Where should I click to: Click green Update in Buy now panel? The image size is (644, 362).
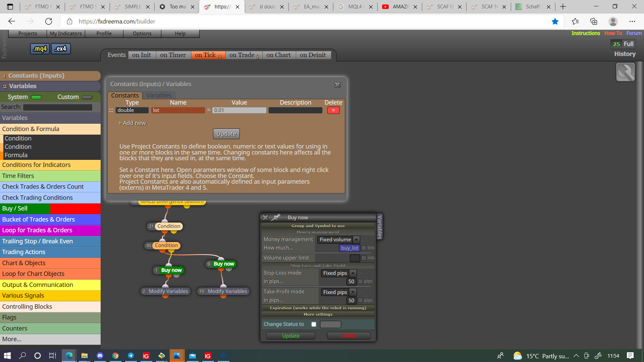pyautogui.click(x=291, y=336)
